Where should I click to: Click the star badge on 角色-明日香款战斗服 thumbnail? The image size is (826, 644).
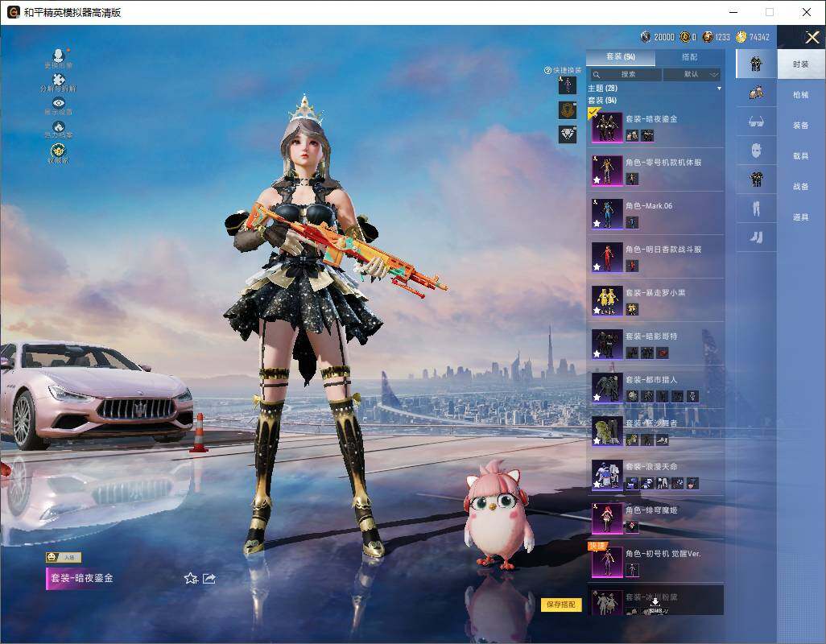pyautogui.click(x=597, y=267)
